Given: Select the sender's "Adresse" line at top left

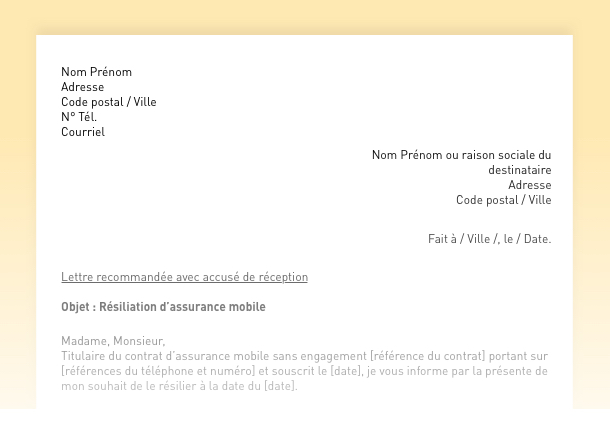Looking at the screenshot, I should (82, 87).
